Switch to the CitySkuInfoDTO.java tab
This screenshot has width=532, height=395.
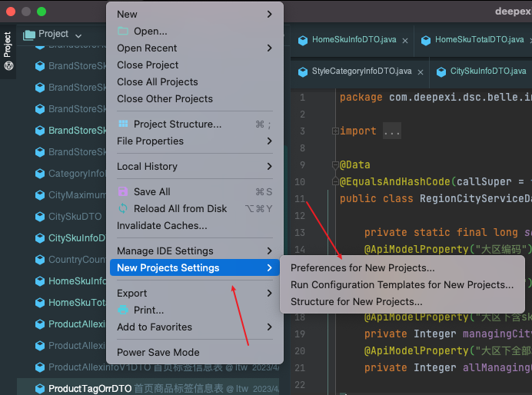click(x=487, y=71)
